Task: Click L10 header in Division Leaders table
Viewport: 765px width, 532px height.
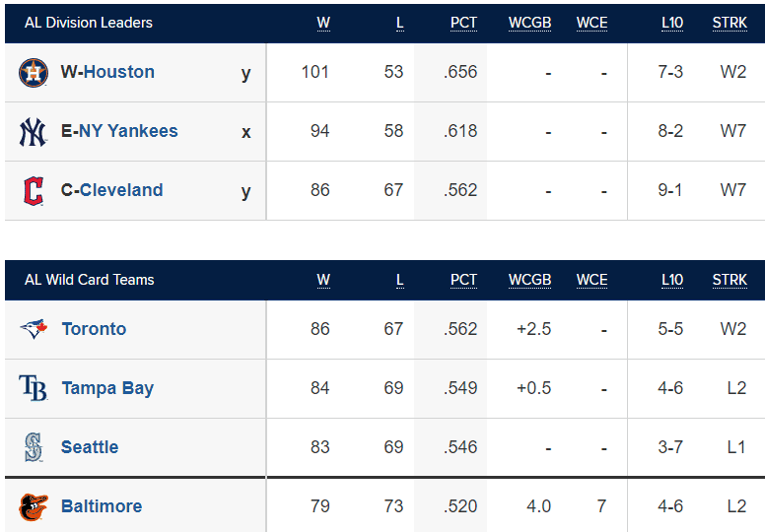Action: (672, 23)
